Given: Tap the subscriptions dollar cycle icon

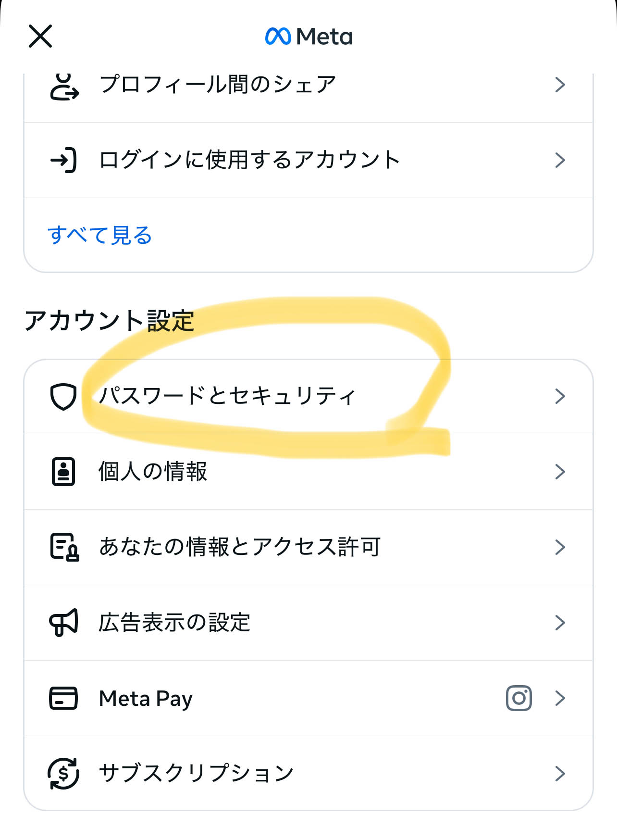Looking at the screenshot, I should coord(63,773).
